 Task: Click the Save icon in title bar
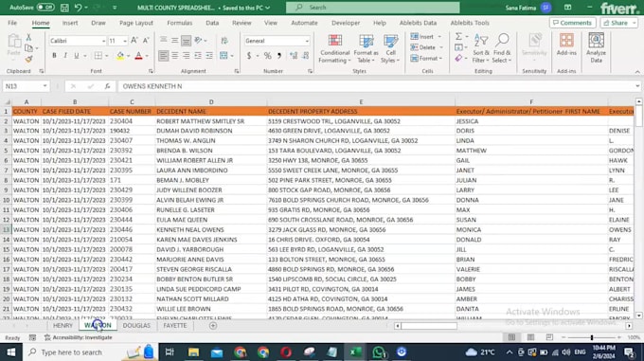(x=64, y=8)
